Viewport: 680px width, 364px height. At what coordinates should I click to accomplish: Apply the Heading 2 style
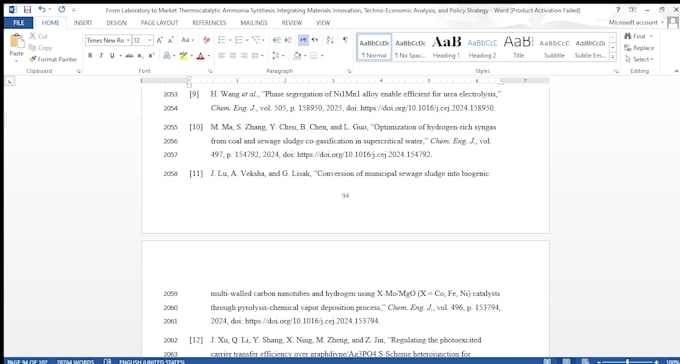click(x=482, y=47)
